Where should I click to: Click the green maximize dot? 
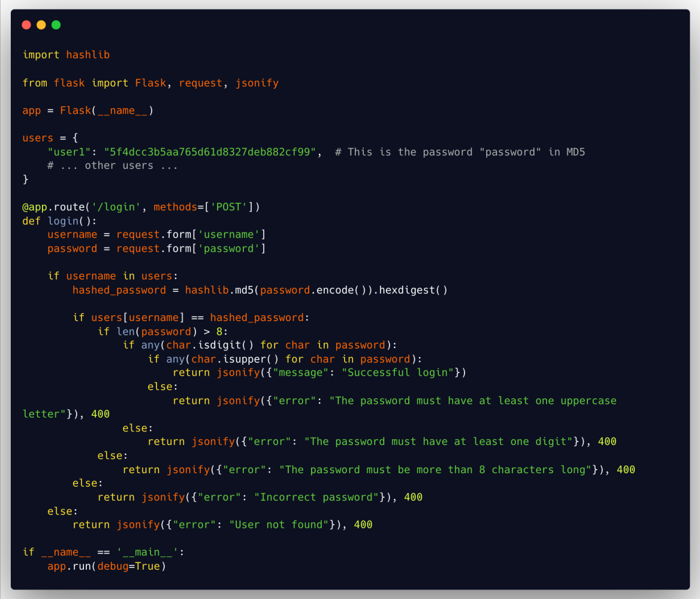point(56,25)
